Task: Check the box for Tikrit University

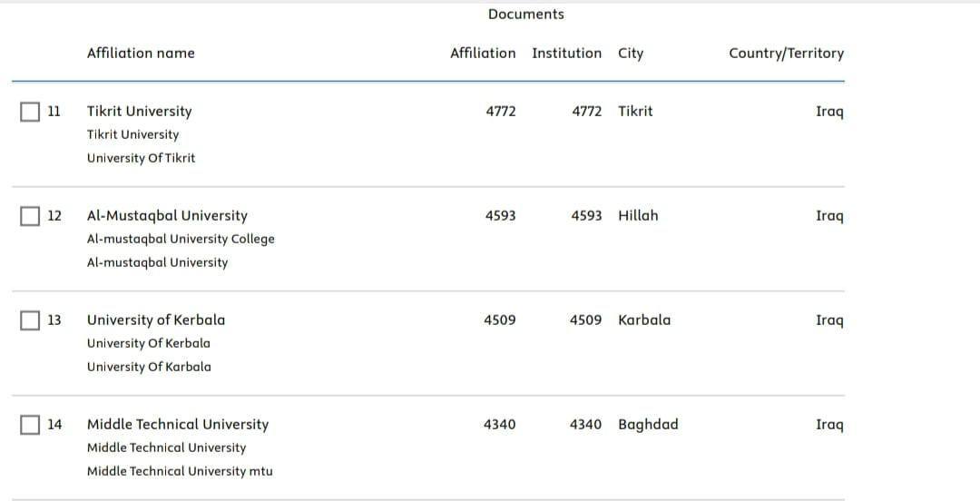Action: coord(30,112)
